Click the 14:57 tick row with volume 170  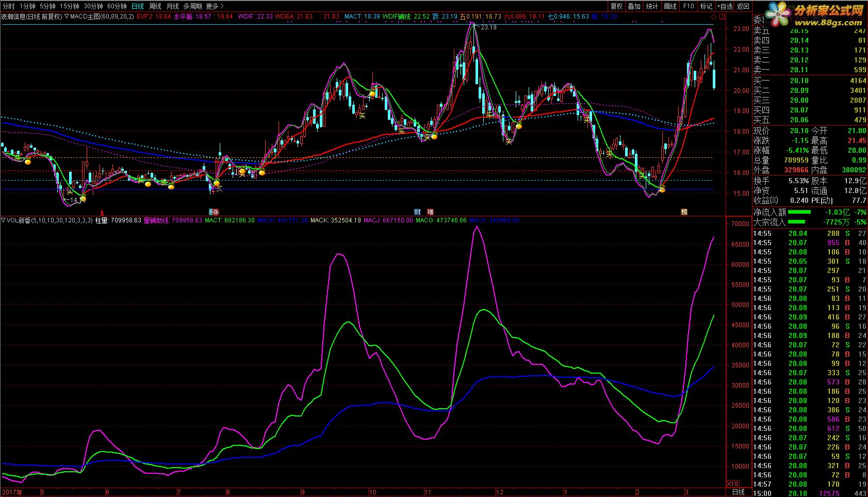coord(810,484)
